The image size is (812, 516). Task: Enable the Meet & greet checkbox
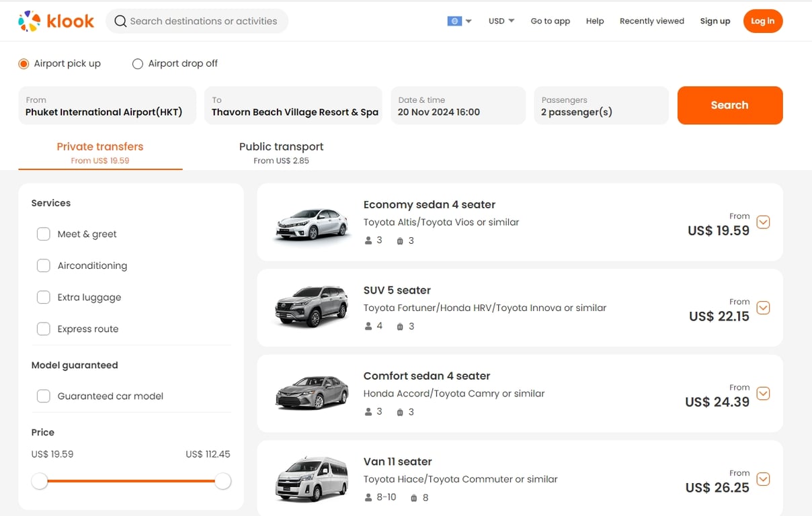[44, 234]
